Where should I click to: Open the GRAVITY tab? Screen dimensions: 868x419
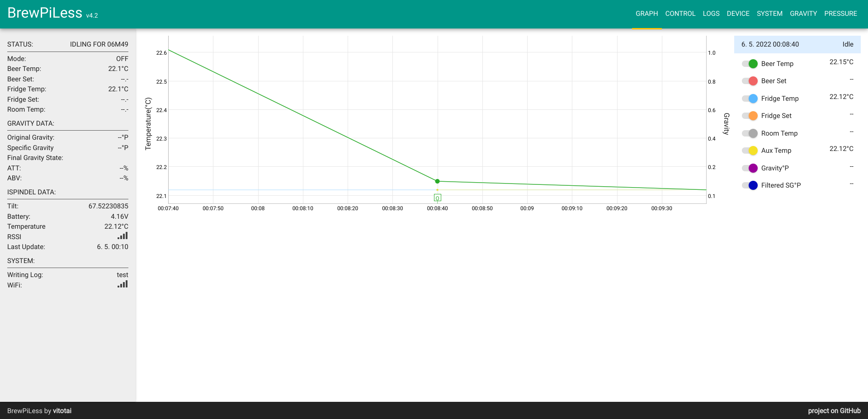pyautogui.click(x=803, y=14)
